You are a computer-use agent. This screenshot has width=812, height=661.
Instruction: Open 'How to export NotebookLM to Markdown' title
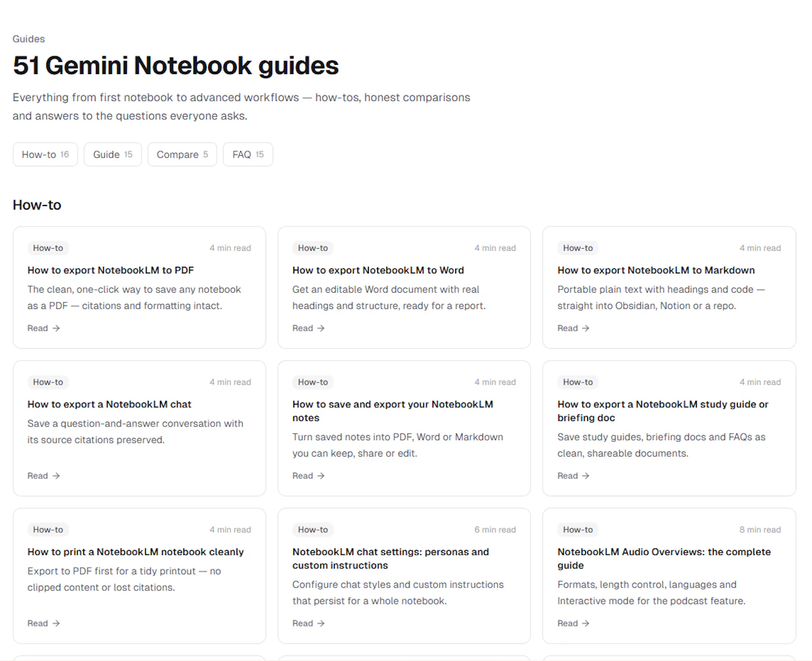[656, 270]
